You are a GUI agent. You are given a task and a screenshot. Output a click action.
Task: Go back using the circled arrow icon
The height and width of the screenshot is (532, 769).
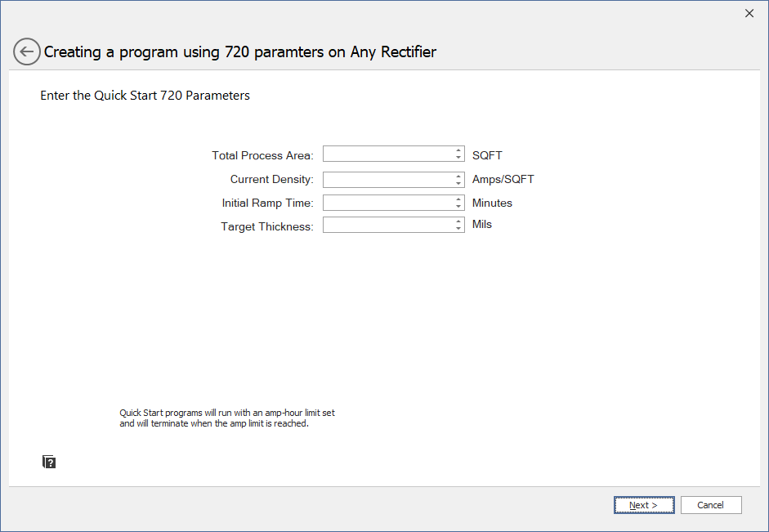click(x=27, y=51)
